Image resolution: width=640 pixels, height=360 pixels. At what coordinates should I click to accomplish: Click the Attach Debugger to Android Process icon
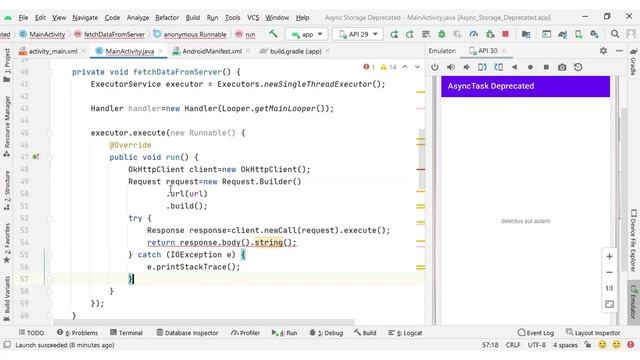490,34
